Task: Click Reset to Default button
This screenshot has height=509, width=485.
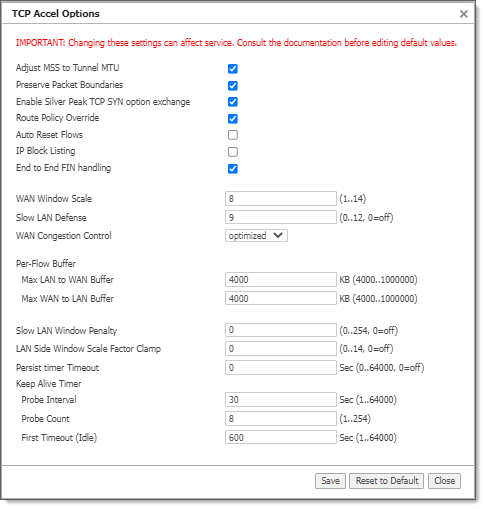Action: (x=386, y=481)
